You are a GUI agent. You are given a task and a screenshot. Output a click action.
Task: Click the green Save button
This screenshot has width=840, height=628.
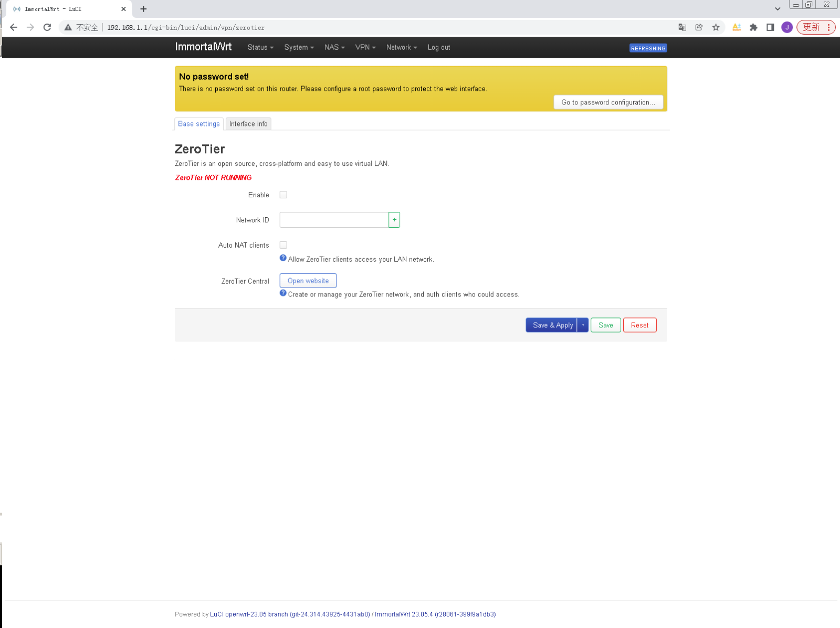(x=606, y=325)
